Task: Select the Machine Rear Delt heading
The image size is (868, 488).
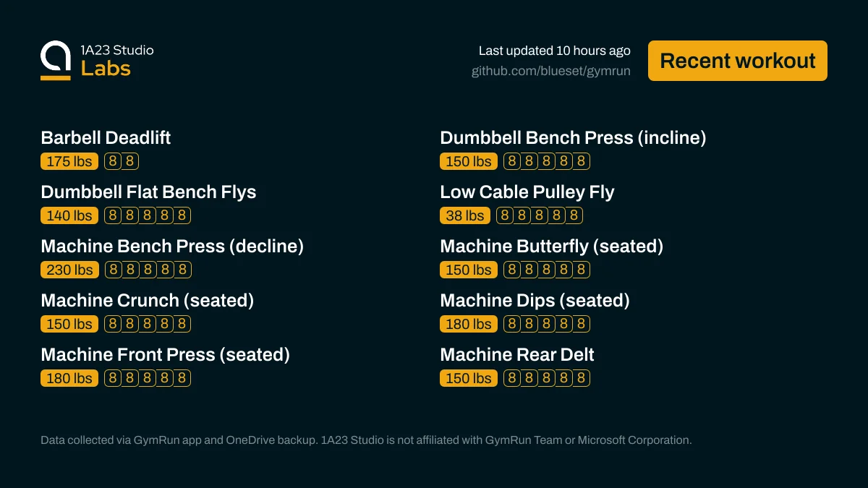Action: [516, 355]
